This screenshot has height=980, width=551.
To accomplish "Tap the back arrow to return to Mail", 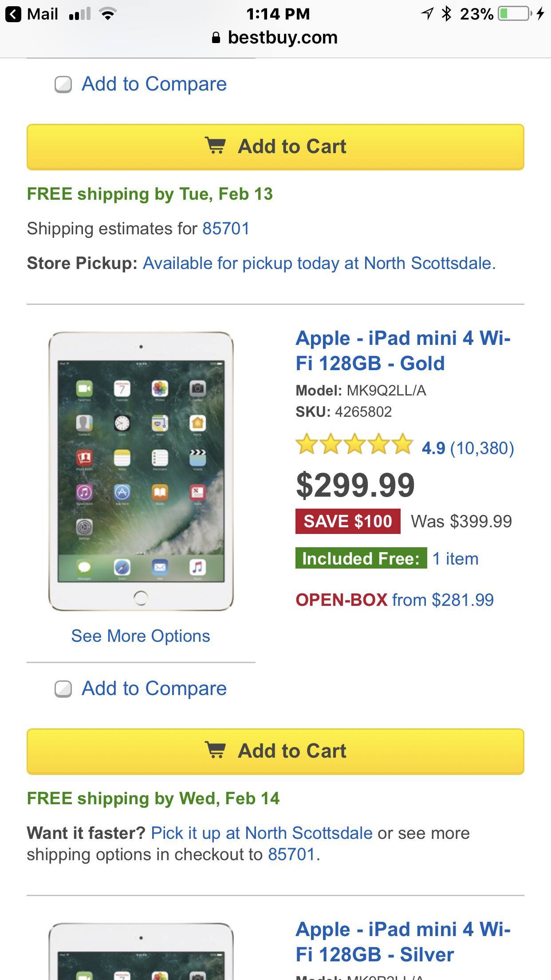I will click(13, 14).
